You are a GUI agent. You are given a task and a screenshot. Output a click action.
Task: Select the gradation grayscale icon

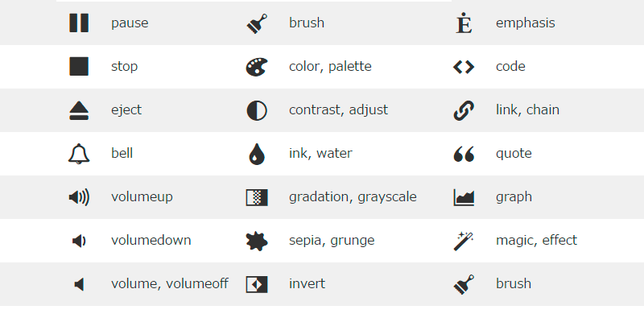tap(256, 197)
